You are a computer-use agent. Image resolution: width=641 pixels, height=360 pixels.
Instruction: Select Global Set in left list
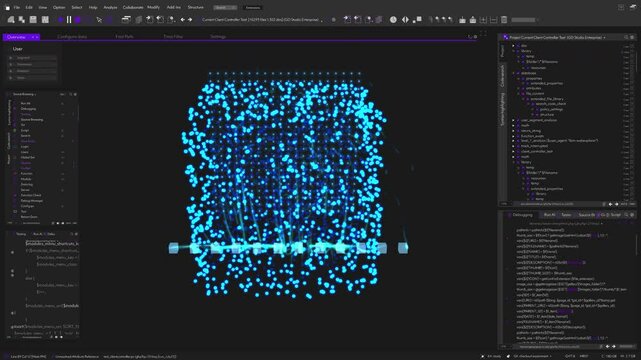coord(28,157)
